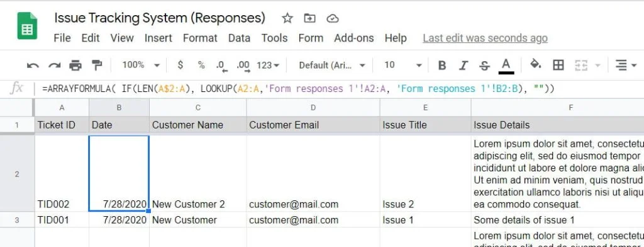Image resolution: width=644 pixels, height=247 pixels.
Task: Star the Issue Tracking System document
Action: click(287, 18)
